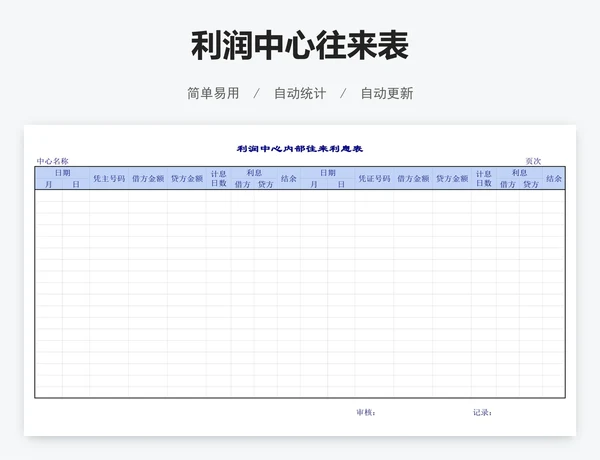Click the 页次 label

533,161
